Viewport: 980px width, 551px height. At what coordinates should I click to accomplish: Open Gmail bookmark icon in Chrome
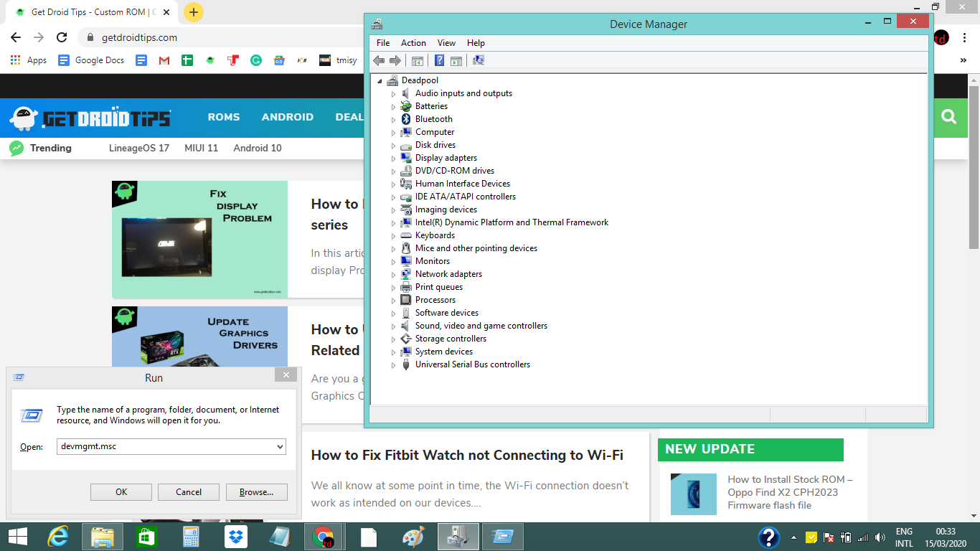tap(164, 60)
